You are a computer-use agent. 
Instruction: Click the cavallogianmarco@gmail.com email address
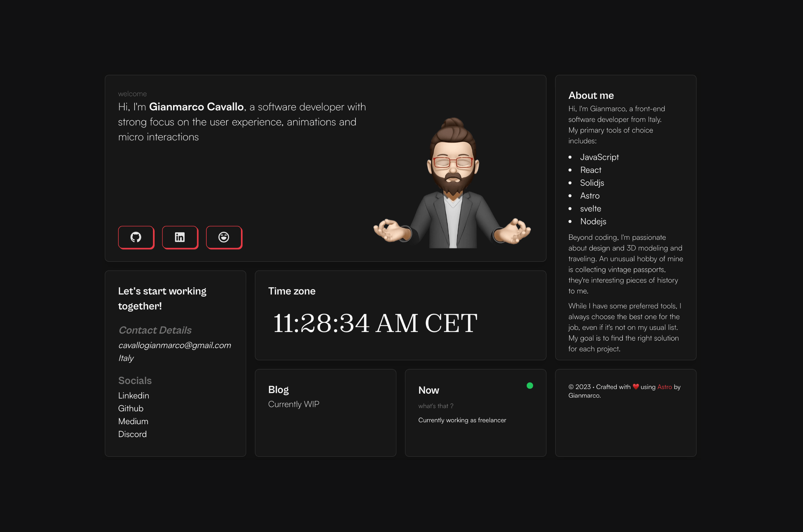[174, 345]
